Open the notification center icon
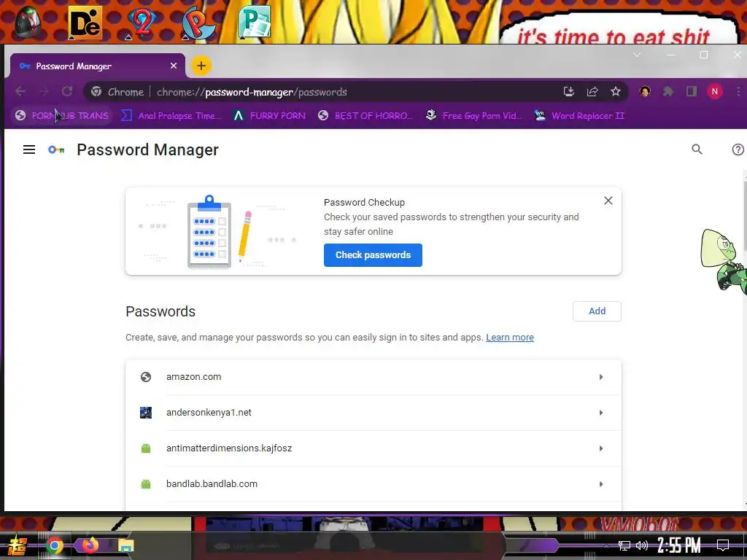The height and width of the screenshot is (560, 747). click(723, 545)
